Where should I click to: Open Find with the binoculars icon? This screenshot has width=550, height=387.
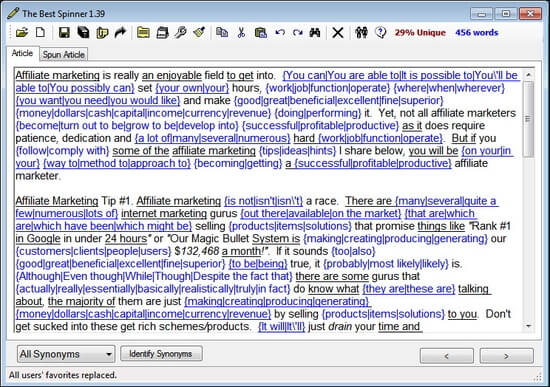(315, 33)
